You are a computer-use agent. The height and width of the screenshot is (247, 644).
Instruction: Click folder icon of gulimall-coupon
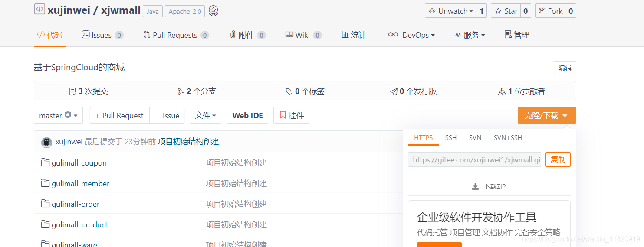click(45, 162)
